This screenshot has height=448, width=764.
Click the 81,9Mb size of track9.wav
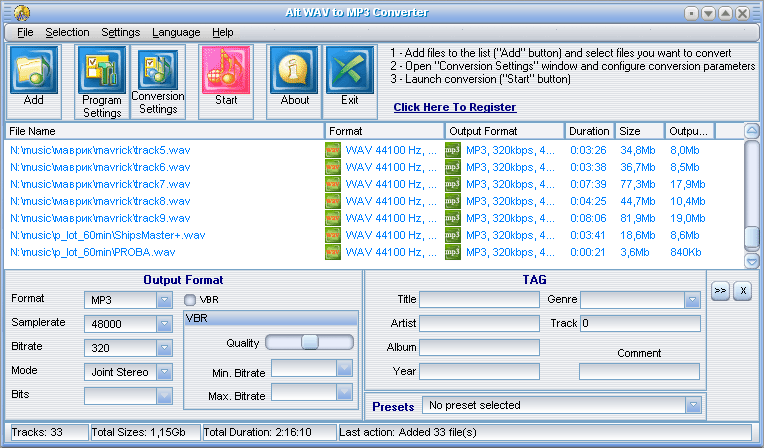(638, 218)
